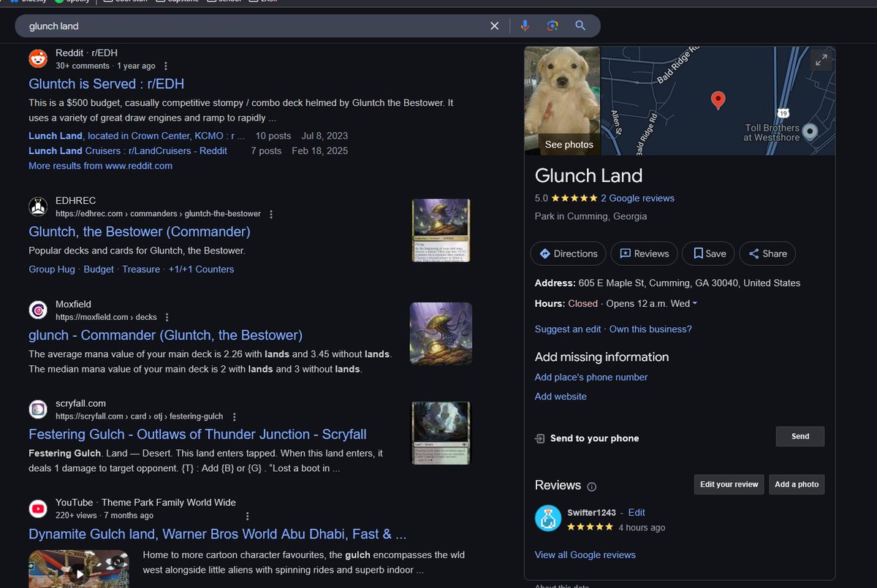The height and width of the screenshot is (588, 877).
Task: Open Dynamite Gulch land YouTube result
Action: pos(218,534)
